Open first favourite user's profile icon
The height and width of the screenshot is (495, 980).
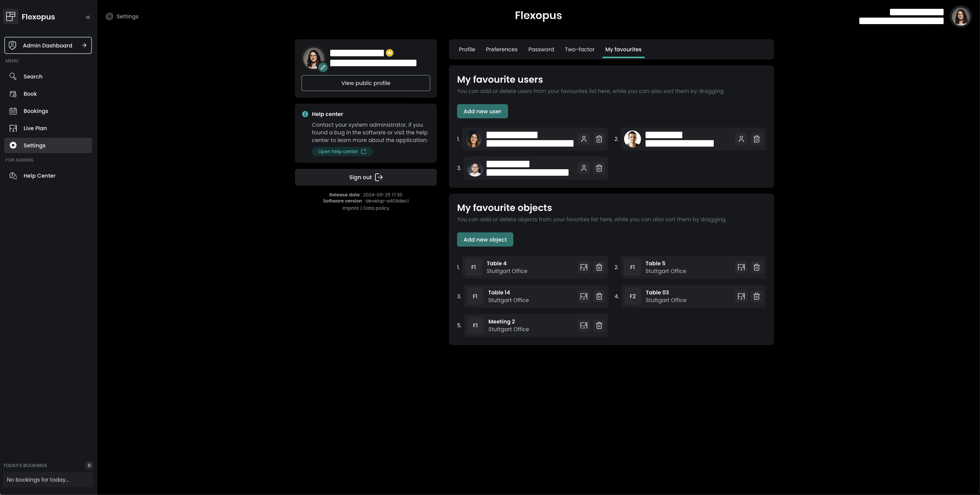[584, 139]
